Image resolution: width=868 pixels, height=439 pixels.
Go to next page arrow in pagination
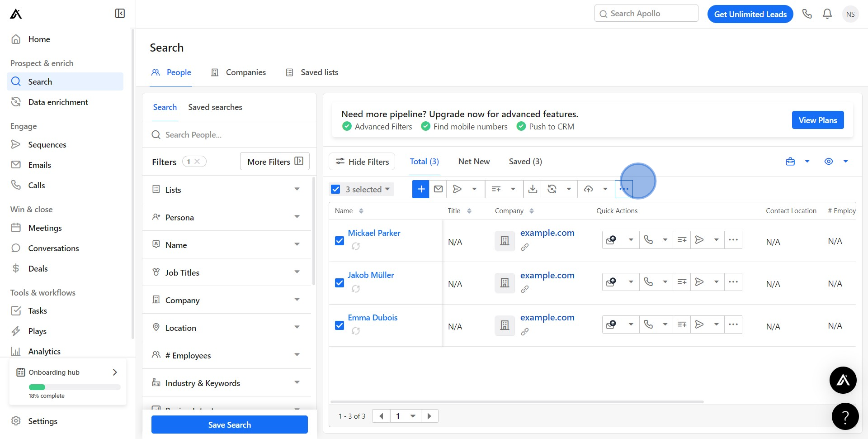(429, 416)
